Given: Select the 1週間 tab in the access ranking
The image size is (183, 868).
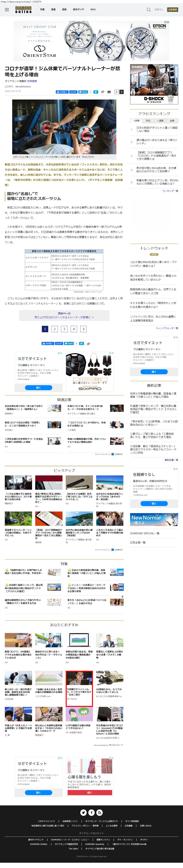Looking at the screenshot, I should (x=160, y=121).
